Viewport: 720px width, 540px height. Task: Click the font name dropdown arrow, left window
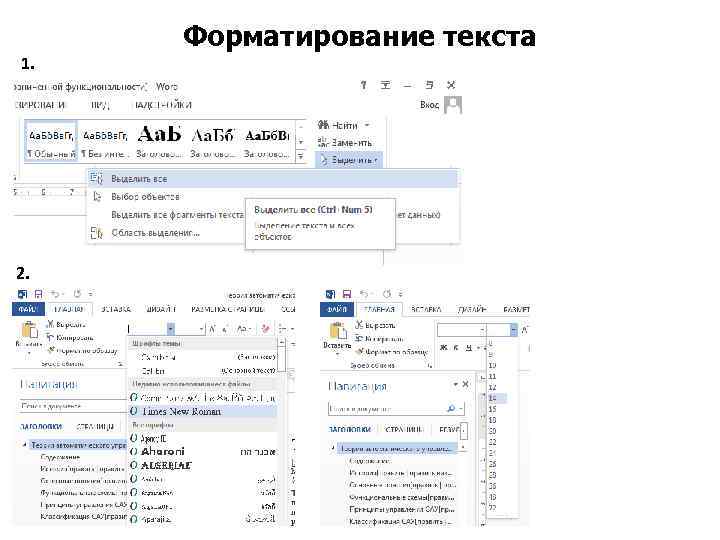click(x=170, y=329)
